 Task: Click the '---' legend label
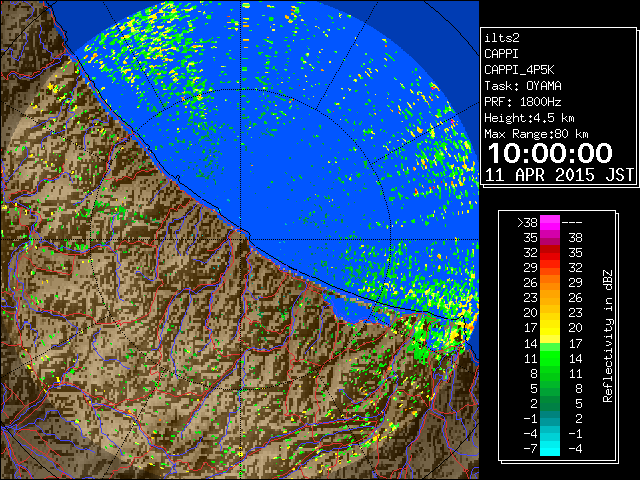coord(572,223)
